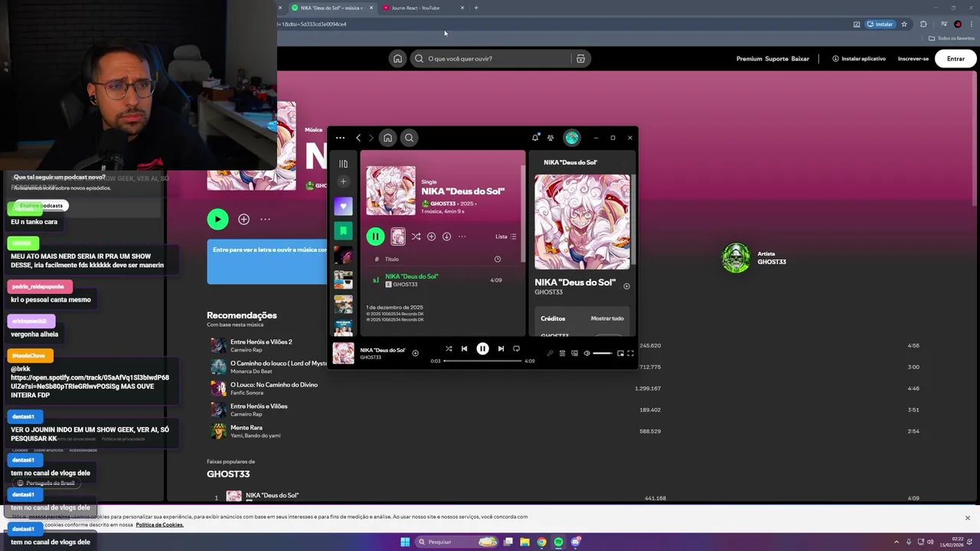980x551 pixels.
Task: Add the single to Your Library
Action: tap(431, 236)
